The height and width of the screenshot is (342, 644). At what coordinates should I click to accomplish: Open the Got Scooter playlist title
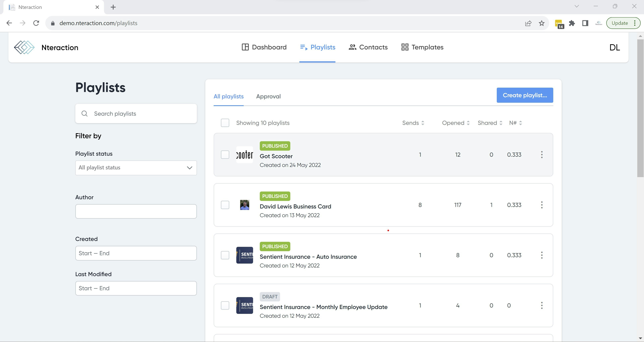276,156
